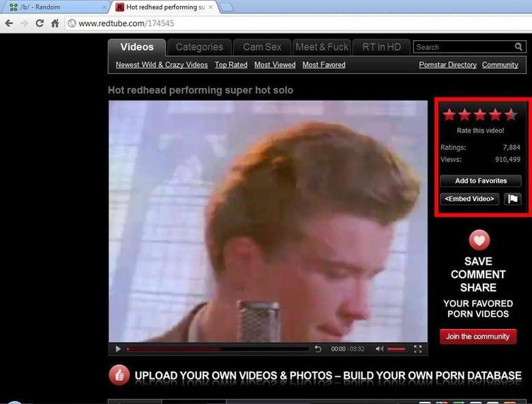Click the heart icon above Save Comment Share
The width and height of the screenshot is (532, 404).
click(x=479, y=240)
